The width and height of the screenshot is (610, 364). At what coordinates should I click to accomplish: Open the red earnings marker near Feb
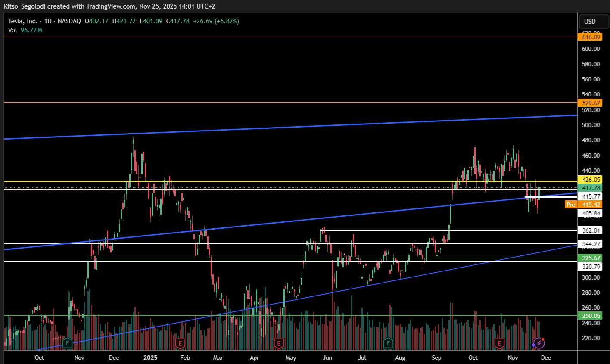[180, 343]
